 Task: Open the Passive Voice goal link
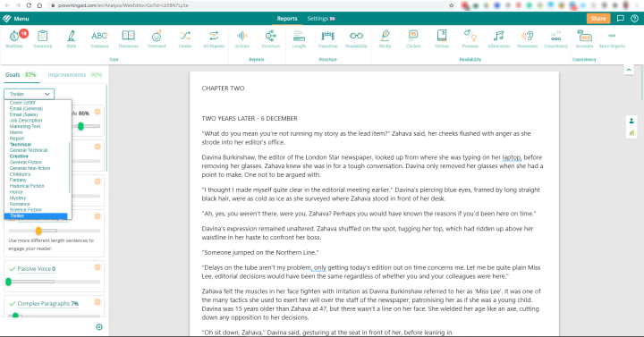(x=36, y=269)
